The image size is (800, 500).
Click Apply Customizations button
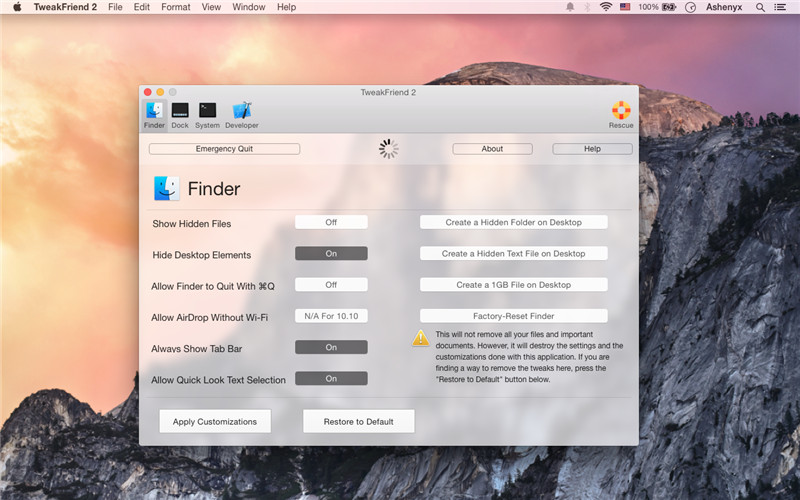tap(215, 421)
